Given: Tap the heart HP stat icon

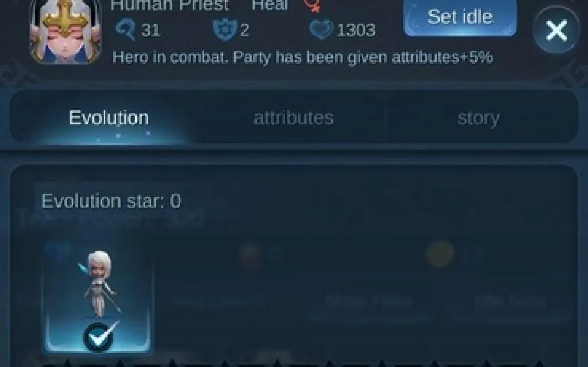Looking at the screenshot, I should (x=321, y=30).
